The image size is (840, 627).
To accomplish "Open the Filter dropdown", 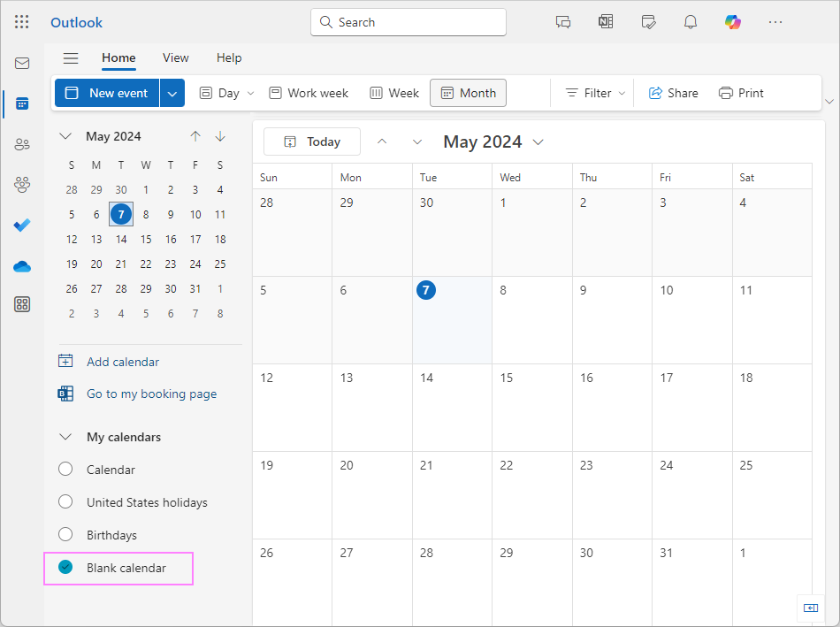I will pos(592,92).
